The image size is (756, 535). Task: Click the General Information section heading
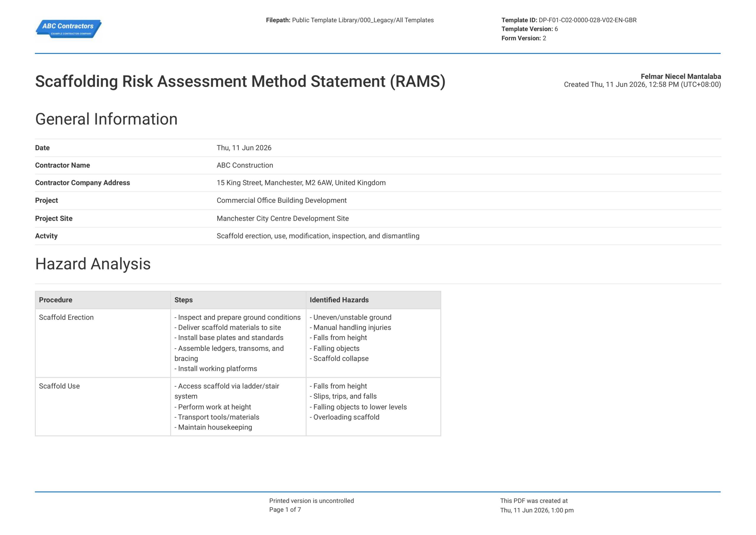(106, 119)
